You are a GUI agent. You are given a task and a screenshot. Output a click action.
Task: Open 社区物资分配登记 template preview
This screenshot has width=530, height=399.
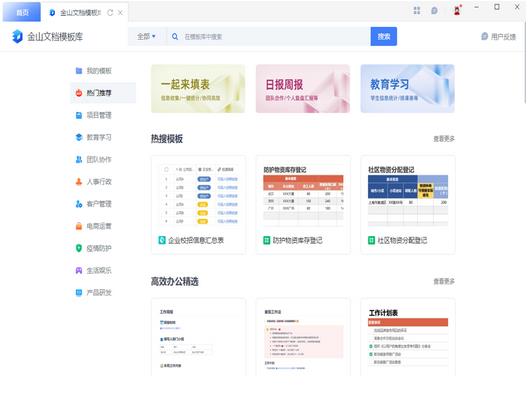pyautogui.click(x=408, y=195)
